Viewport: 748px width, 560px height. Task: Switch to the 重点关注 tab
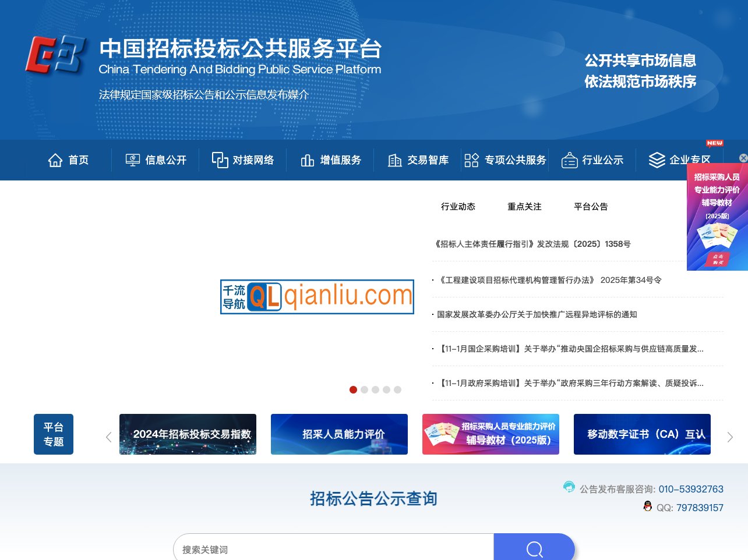coord(524,206)
